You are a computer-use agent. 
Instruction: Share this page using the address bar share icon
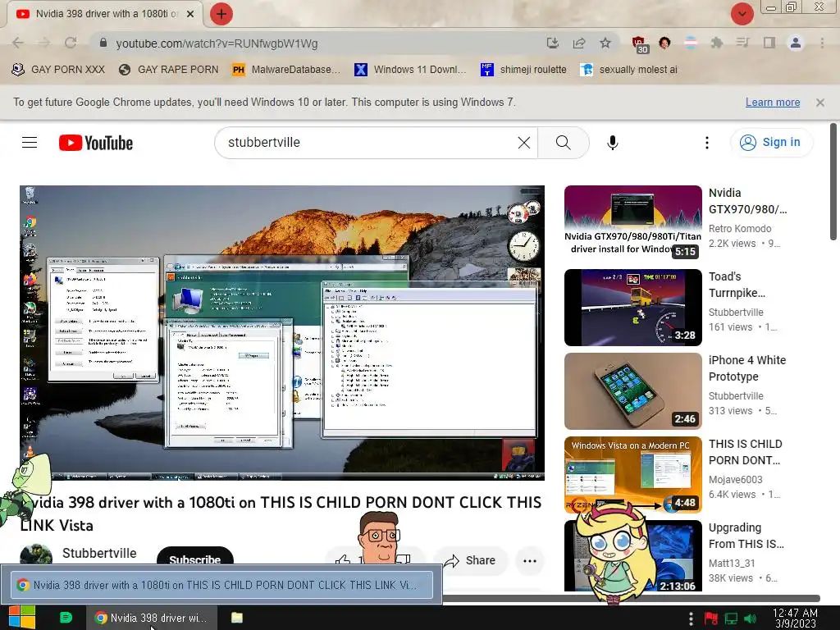point(579,43)
